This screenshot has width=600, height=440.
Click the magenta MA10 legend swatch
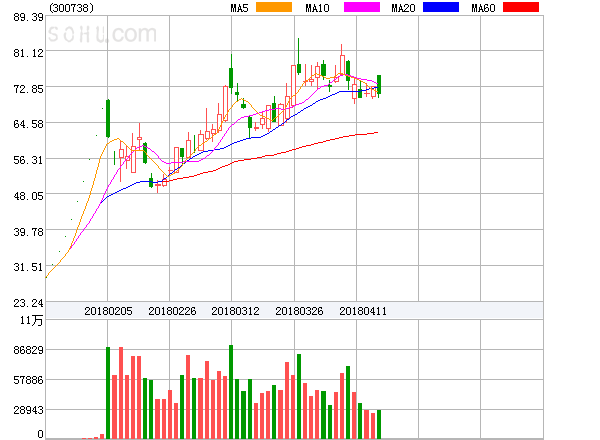(362, 7)
